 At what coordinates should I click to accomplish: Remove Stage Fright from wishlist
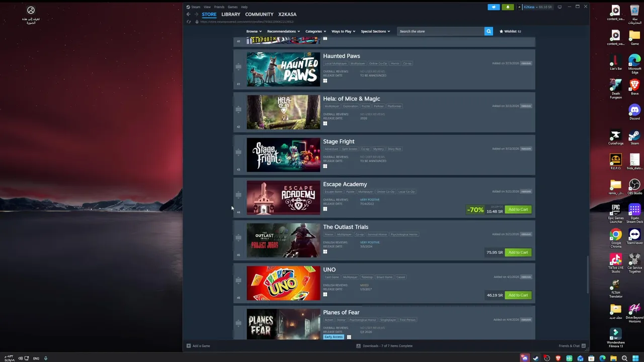pos(526,149)
